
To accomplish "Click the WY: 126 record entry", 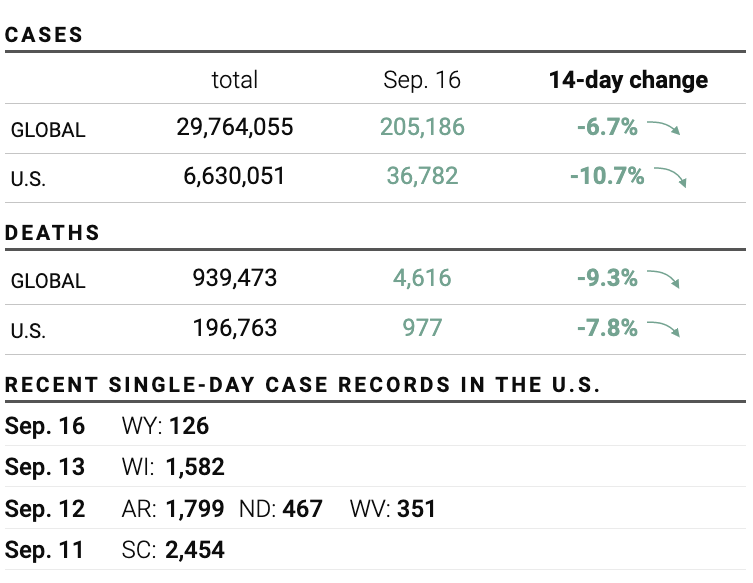I will click(x=165, y=427).
